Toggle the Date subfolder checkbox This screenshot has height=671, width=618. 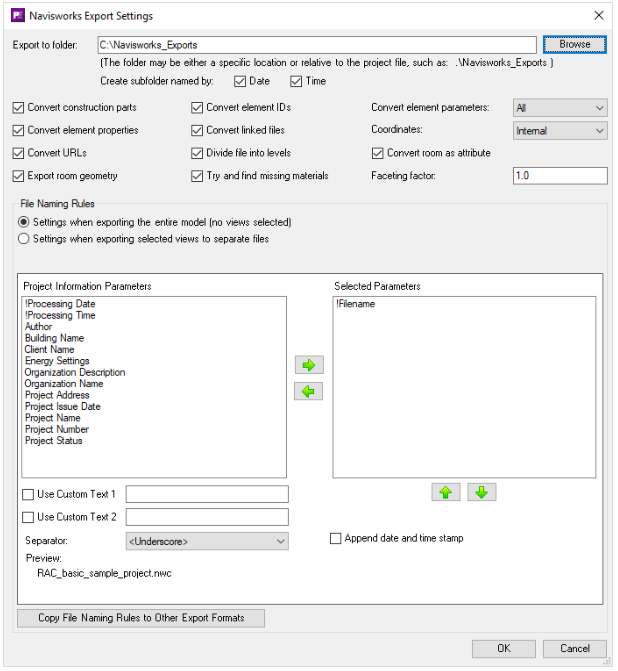(x=240, y=81)
